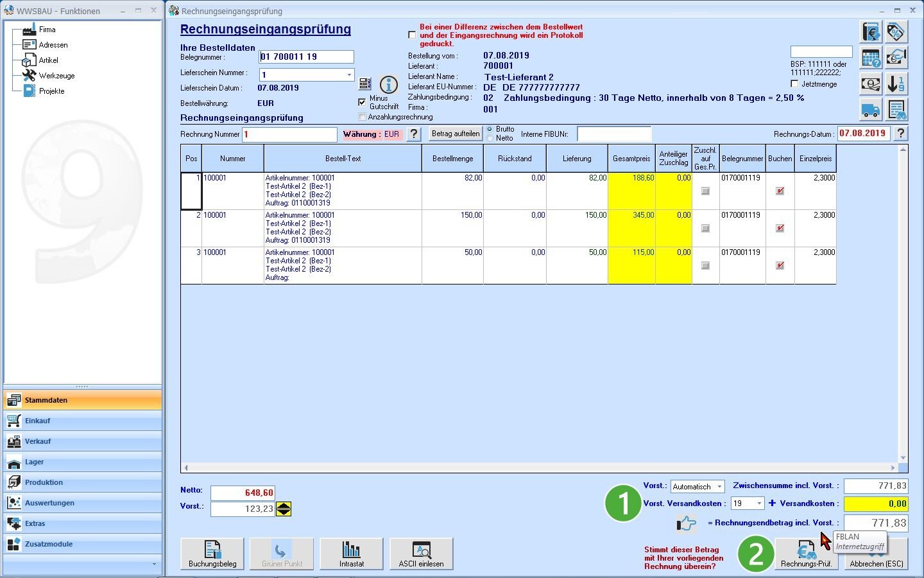Click the Grüner Punkt button

[x=282, y=554]
